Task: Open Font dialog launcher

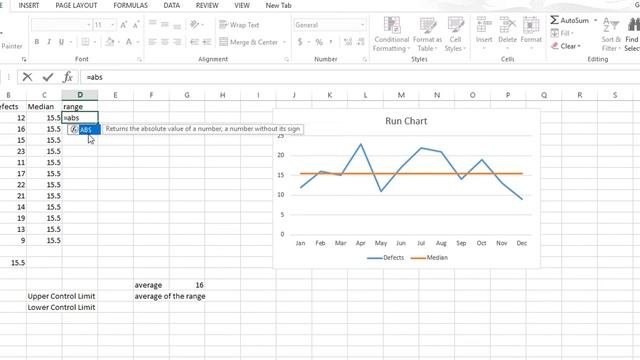Action: pos(139,60)
